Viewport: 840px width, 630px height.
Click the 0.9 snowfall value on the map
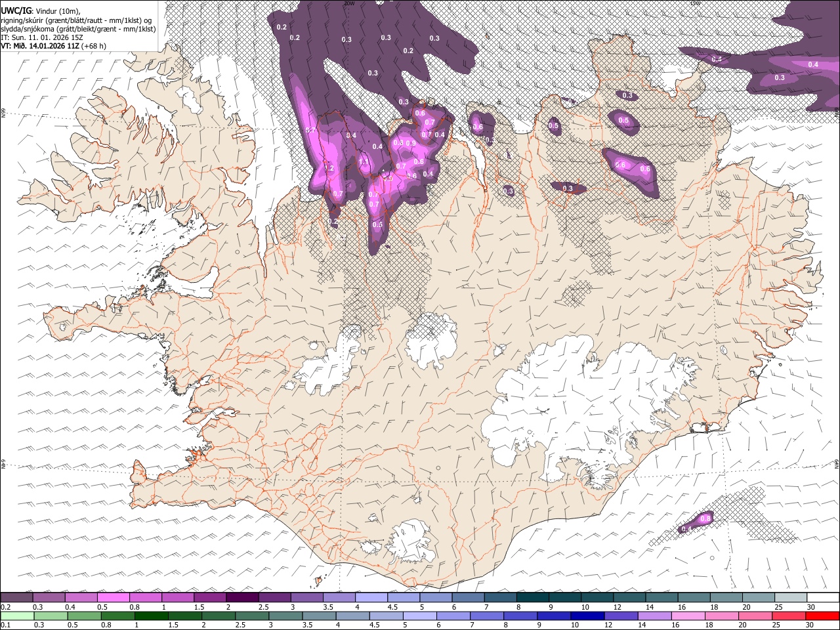pyautogui.click(x=411, y=143)
